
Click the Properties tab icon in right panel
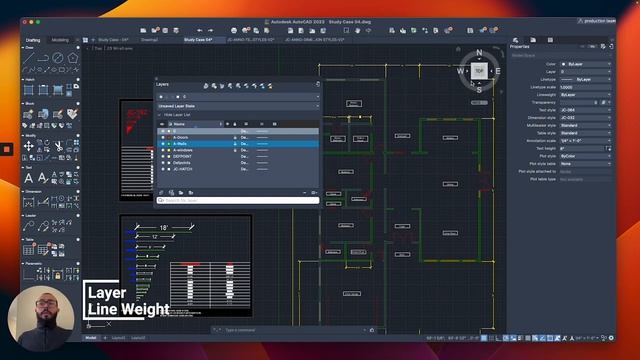(x=516, y=40)
